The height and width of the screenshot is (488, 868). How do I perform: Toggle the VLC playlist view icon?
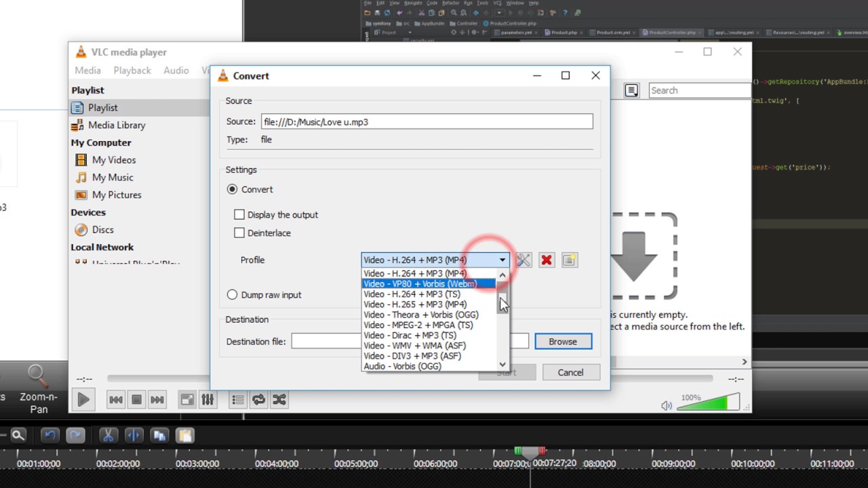click(238, 400)
